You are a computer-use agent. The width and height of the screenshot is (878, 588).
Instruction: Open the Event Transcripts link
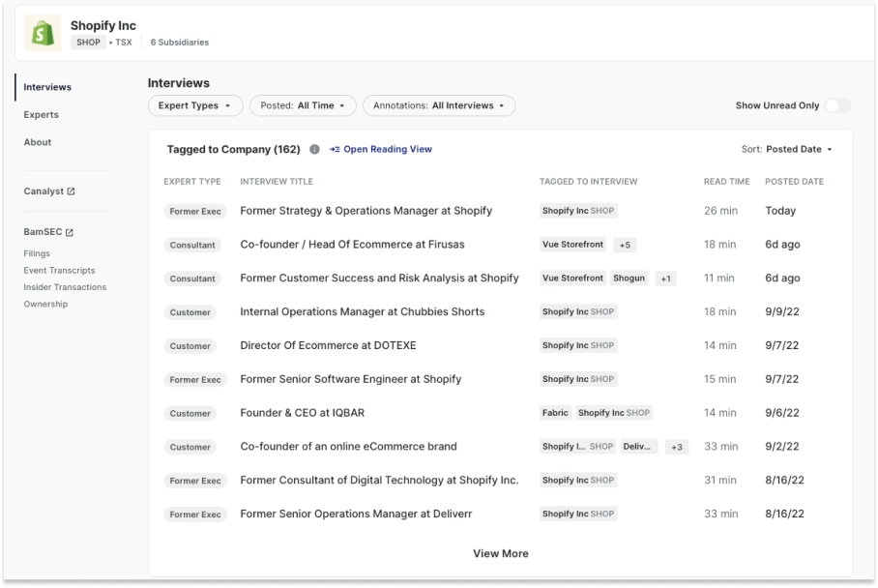[59, 271]
